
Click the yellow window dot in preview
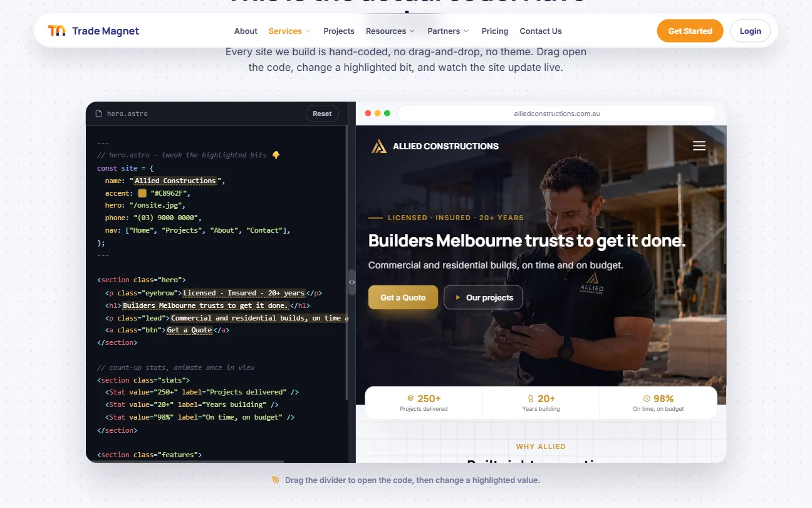tap(377, 114)
